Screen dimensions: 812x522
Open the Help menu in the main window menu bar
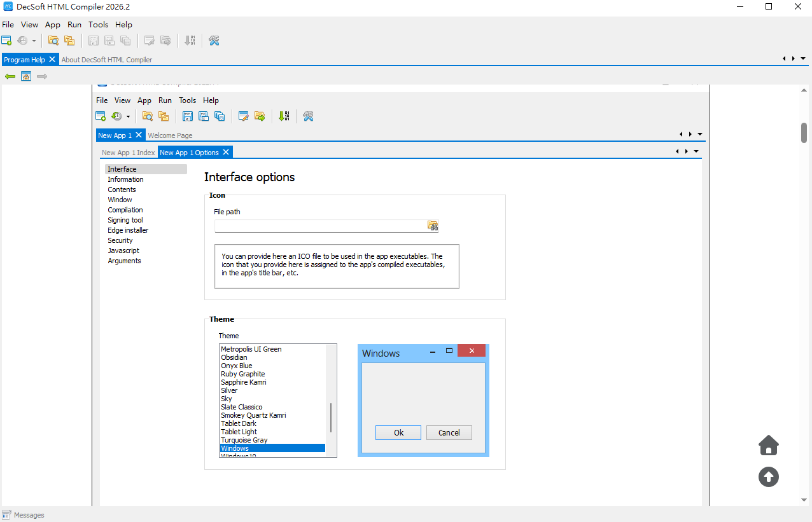[123, 25]
